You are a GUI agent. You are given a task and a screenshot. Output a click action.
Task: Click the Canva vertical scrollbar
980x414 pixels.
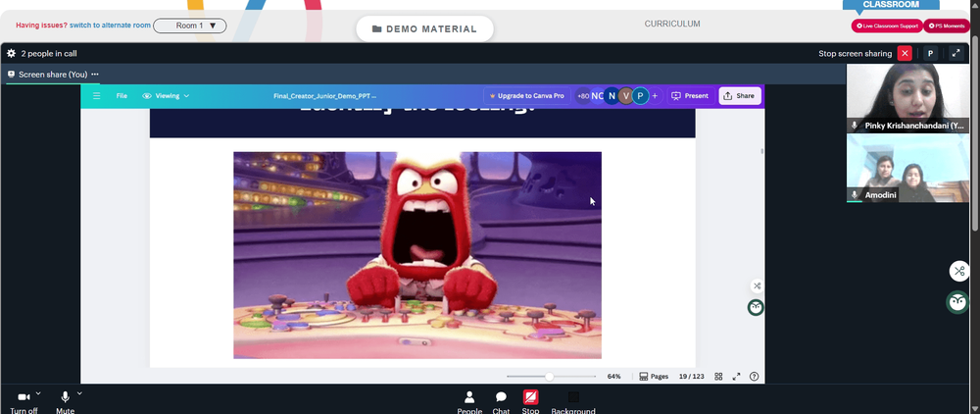click(x=761, y=151)
